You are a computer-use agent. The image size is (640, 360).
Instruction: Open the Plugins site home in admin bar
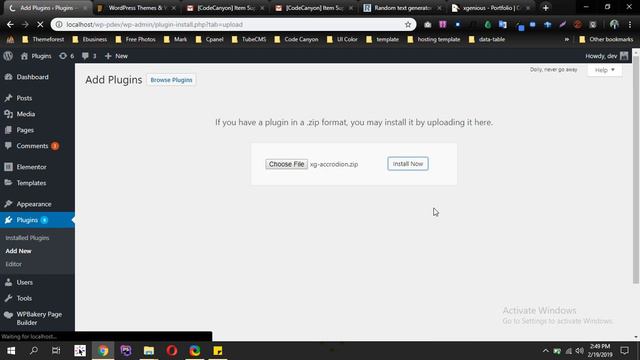[x=36, y=56]
